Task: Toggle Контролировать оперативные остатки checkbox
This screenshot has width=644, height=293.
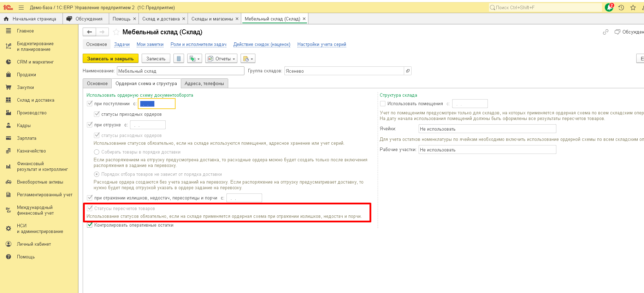Action: [x=90, y=225]
